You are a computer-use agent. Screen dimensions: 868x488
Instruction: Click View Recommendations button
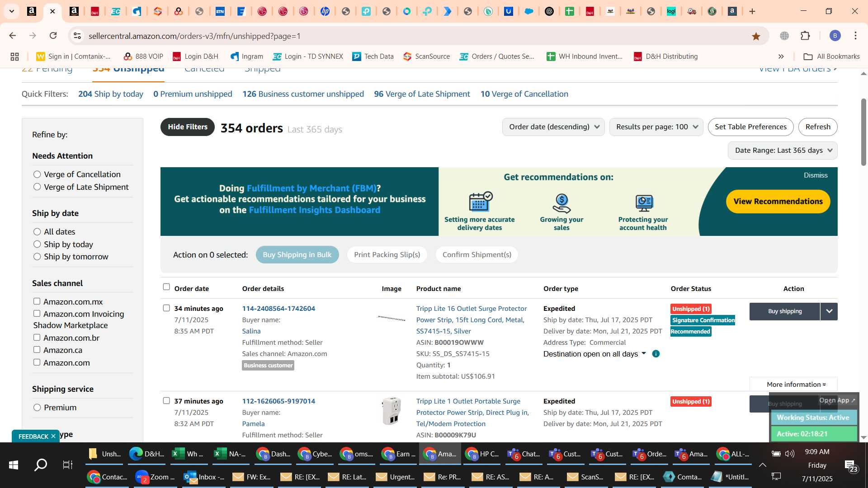(778, 202)
